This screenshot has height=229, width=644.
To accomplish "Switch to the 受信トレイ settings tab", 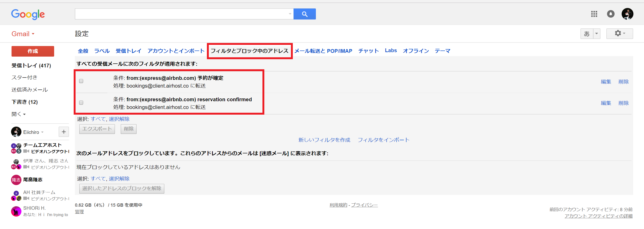I will point(129,51).
